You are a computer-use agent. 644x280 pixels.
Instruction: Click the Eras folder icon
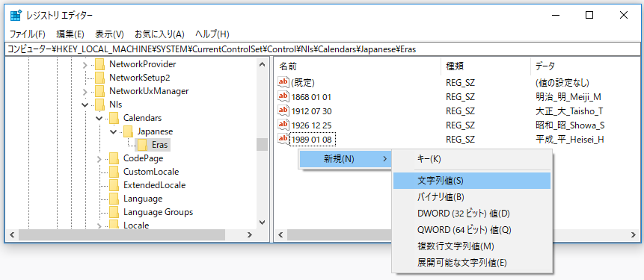(142, 145)
